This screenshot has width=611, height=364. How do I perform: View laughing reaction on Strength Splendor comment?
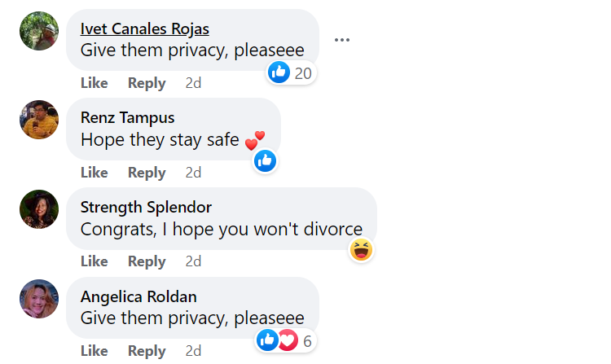tap(361, 250)
